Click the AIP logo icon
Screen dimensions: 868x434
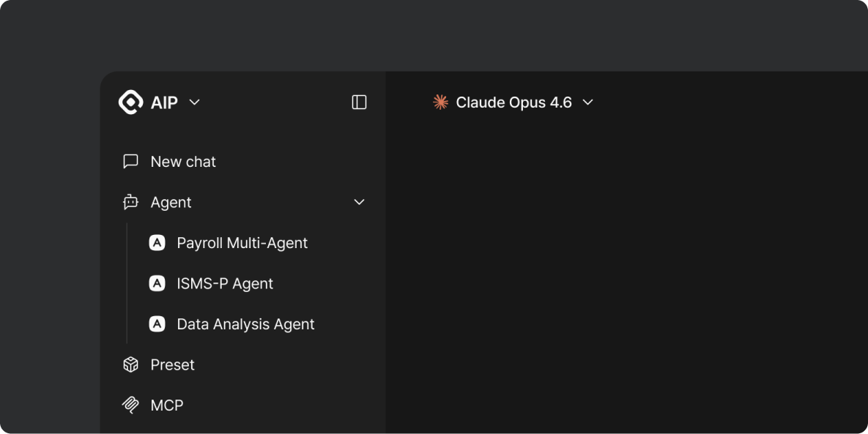tap(130, 102)
